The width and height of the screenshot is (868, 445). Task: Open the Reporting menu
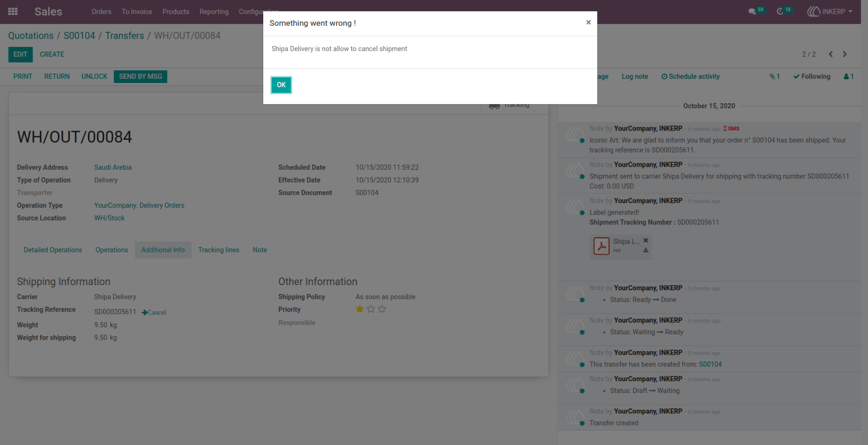(x=214, y=11)
